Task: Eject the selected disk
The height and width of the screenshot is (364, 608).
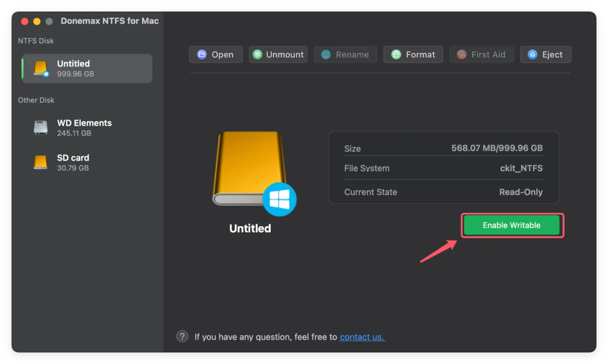Action: point(546,55)
